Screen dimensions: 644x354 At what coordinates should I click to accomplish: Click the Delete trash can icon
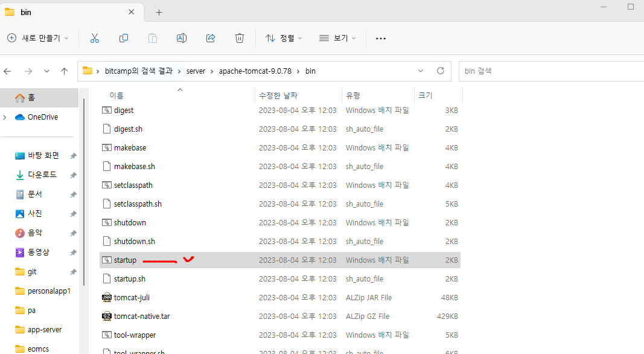pos(240,38)
